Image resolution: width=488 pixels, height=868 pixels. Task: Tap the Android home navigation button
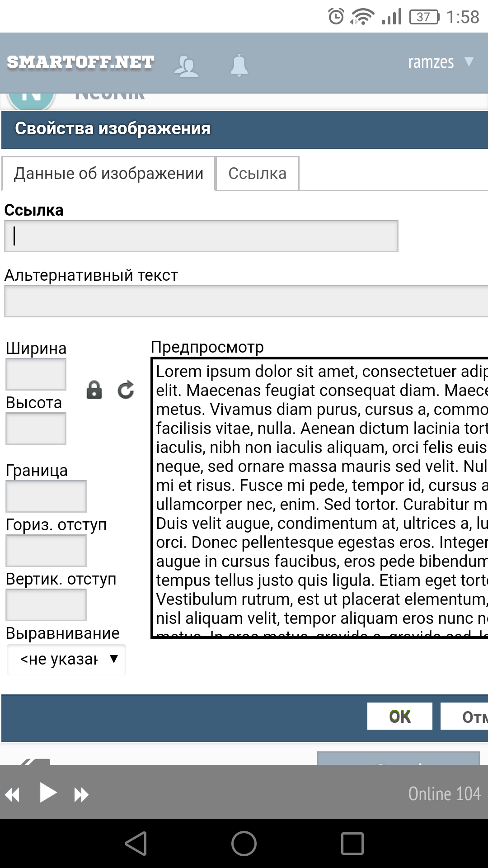pyautogui.click(x=244, y=843)
